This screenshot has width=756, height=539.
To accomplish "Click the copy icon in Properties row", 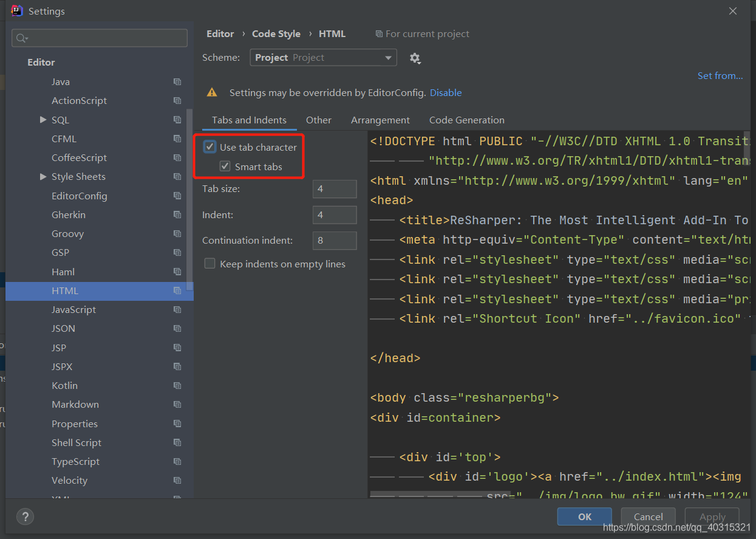I will click(x=177, y=424).
